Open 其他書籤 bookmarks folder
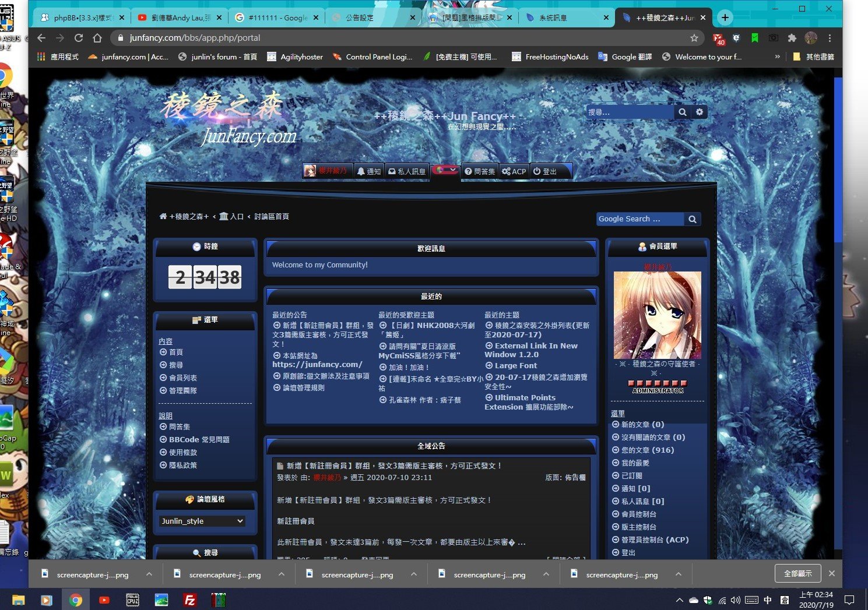 pyautogui.click(x=814, y=57)
